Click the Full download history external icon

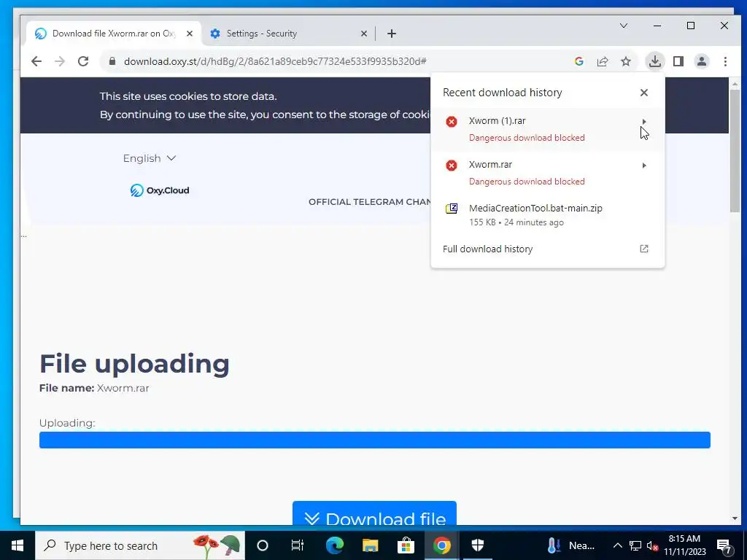pyautogui.click(x=644, y=249)
